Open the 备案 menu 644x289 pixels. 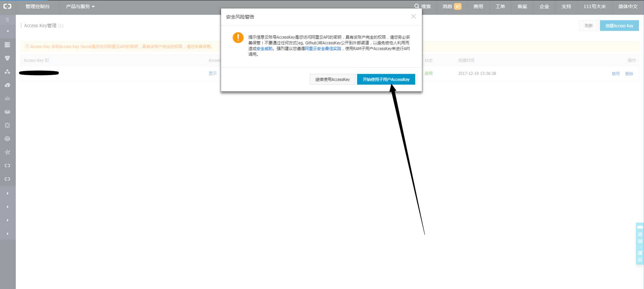tap(522, 6)
